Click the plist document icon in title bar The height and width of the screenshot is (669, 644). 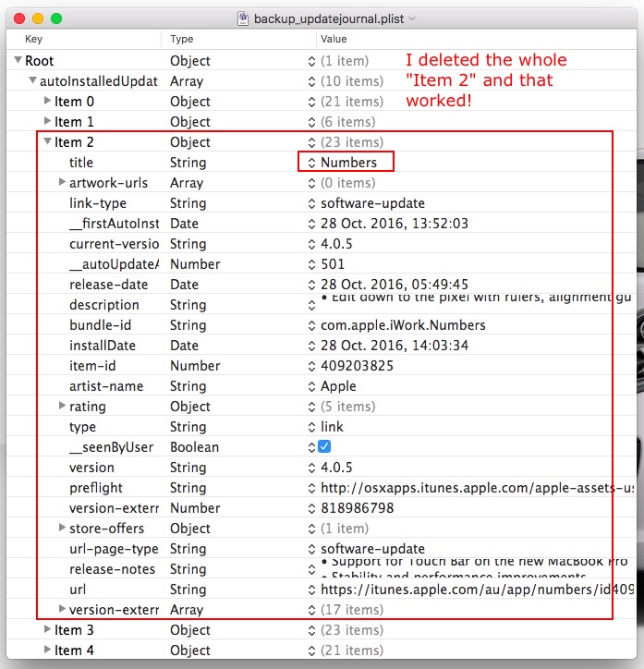tap(243, 18)
